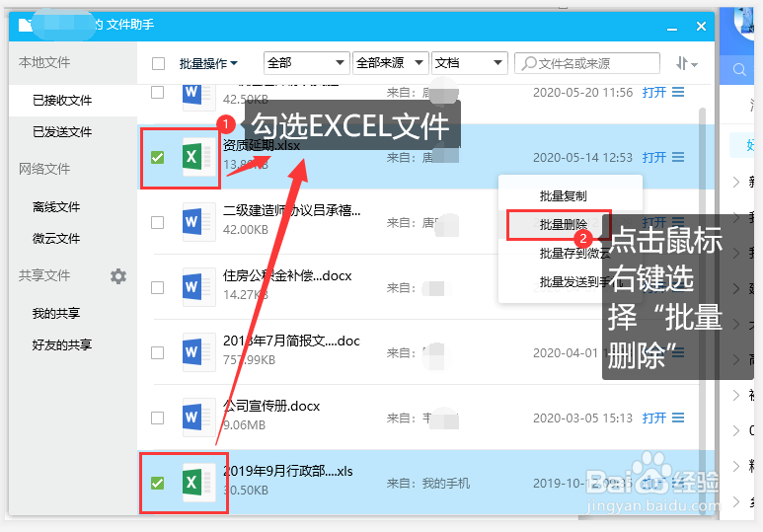Click 打开 for 资质延期.xlsx
This screenshot has height=532, width=763.
click(654, 157)
